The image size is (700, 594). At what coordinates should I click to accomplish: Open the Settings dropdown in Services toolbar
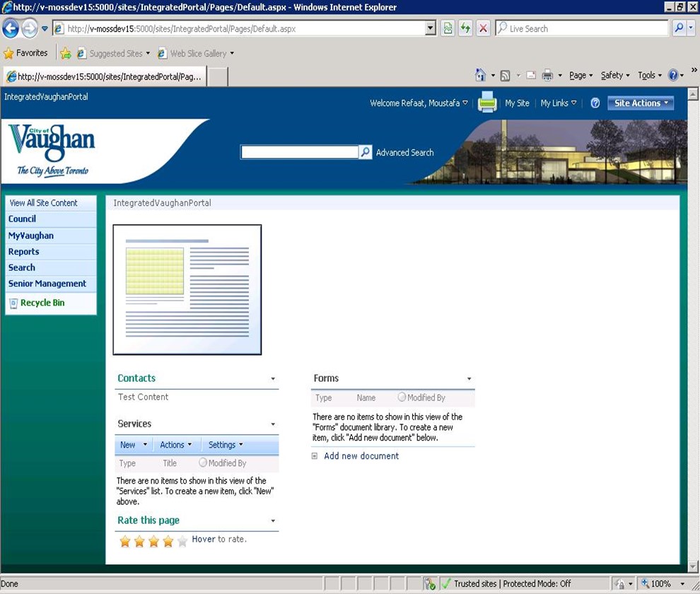[x=225, y=445]
